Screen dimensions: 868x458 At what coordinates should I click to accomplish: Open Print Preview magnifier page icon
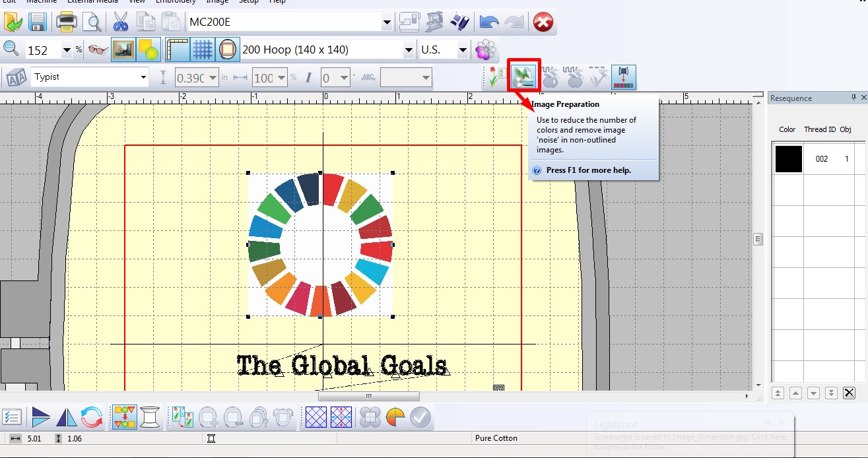pyautogui.click(x=92, y=22)
